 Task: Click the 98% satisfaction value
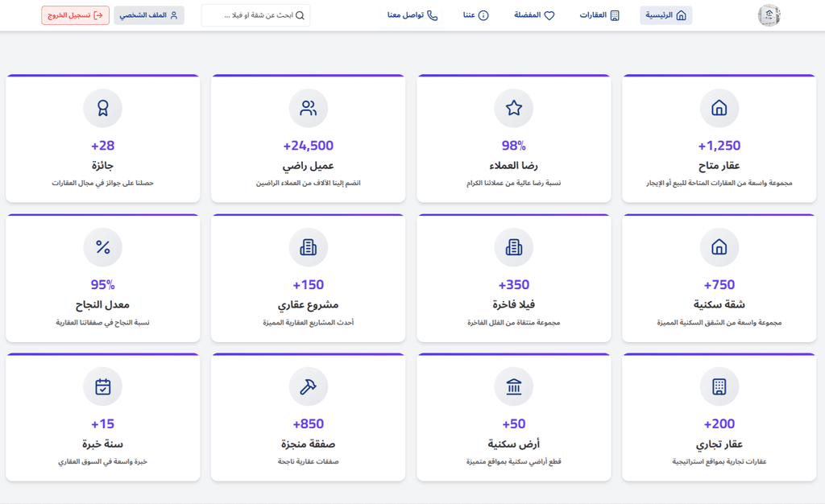point(513,146)
